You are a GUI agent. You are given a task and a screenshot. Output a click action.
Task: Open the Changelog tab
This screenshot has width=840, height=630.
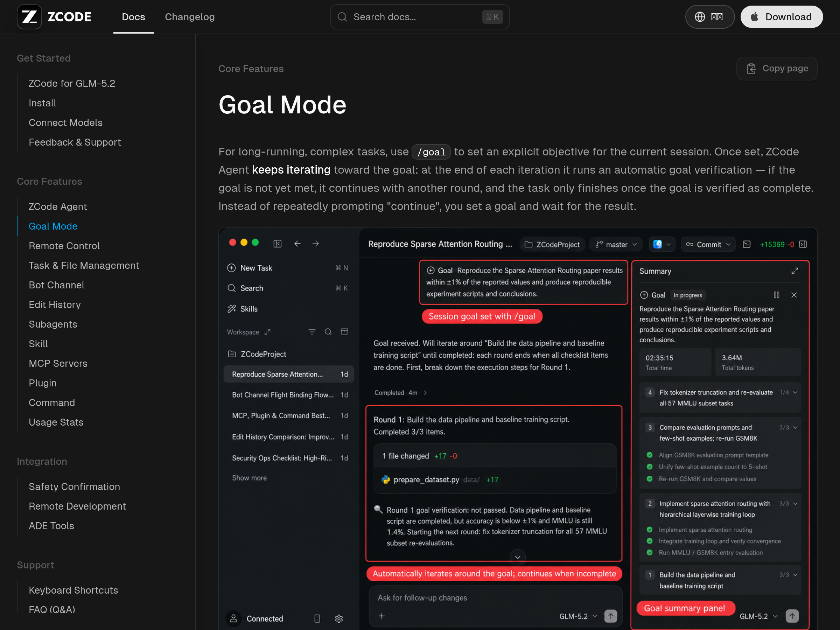click(x=189, y=17)
